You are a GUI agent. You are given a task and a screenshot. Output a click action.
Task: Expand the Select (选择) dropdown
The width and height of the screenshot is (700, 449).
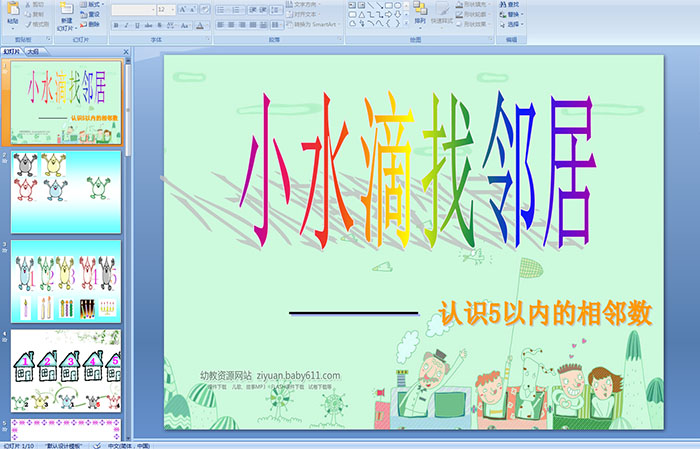[514, 25]
